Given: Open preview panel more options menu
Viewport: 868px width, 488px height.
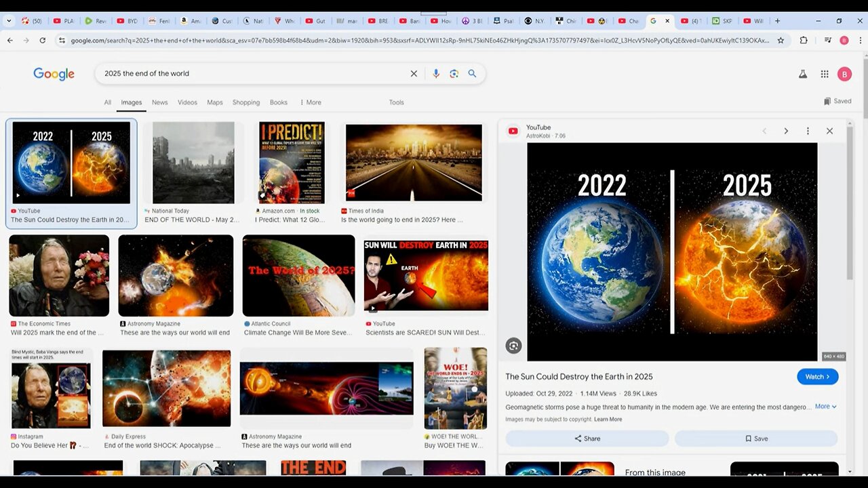Looking at the screenshot, I should 808,131.
